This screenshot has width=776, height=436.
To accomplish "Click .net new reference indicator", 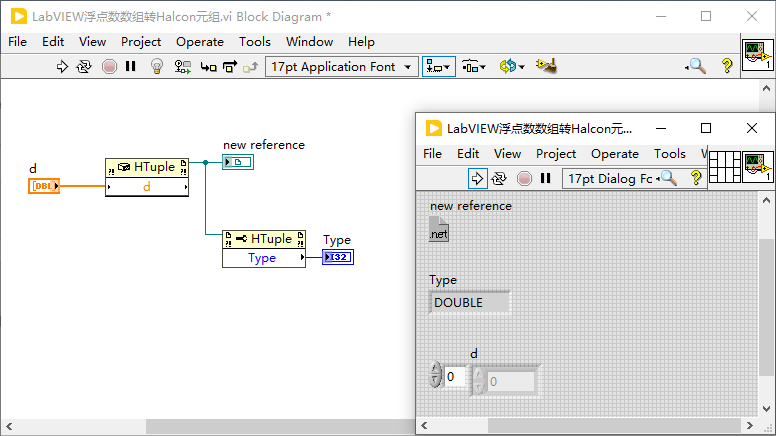I will 439,229.
